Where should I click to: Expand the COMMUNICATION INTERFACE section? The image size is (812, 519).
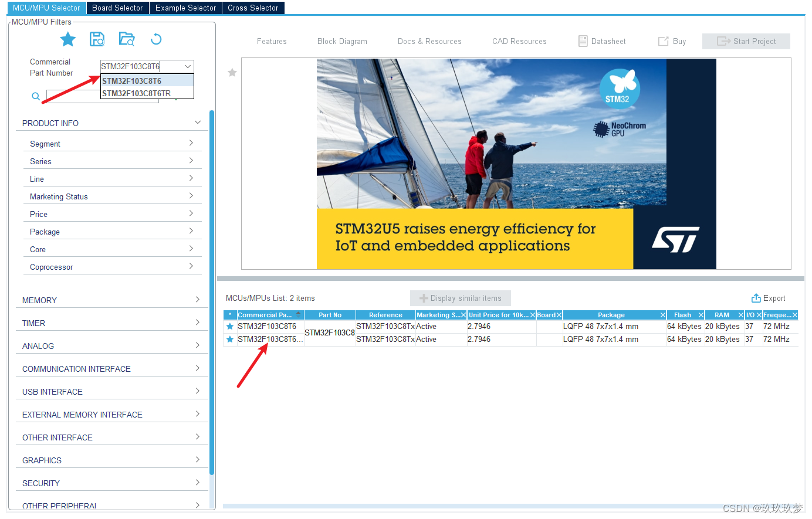click(x=198, y=368)
